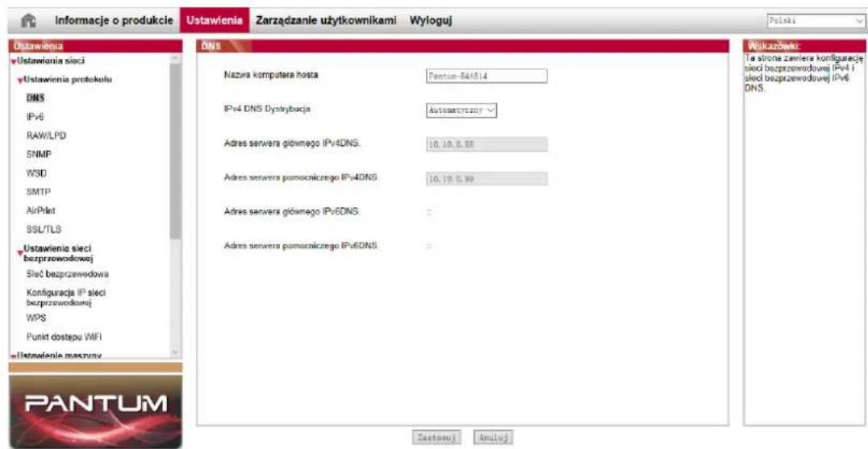Click Wyloguj to log out

[431, 20]
